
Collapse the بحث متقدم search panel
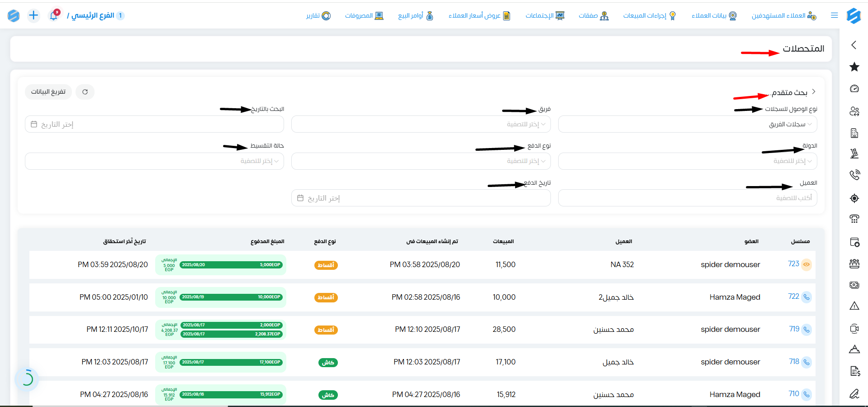(813, 92)
